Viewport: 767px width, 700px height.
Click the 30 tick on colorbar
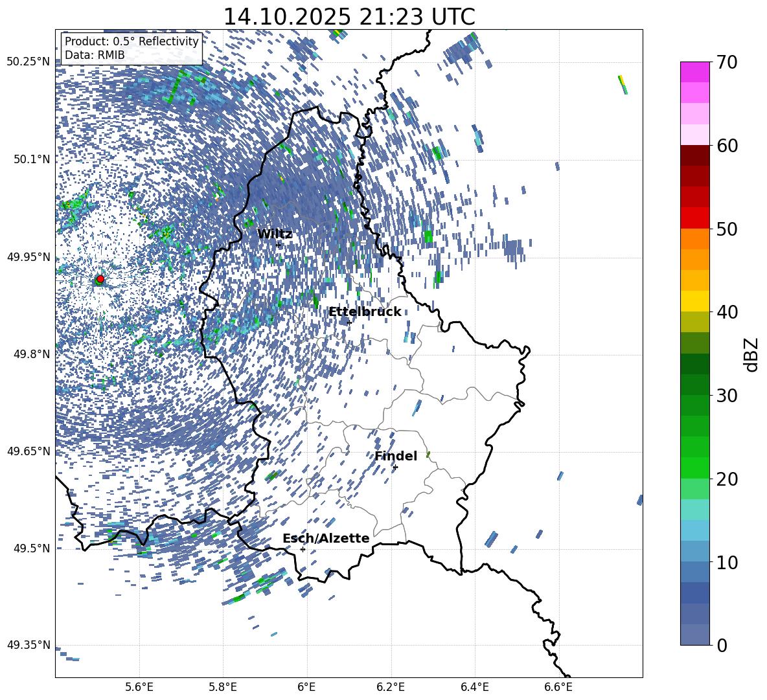pos(727,396)
